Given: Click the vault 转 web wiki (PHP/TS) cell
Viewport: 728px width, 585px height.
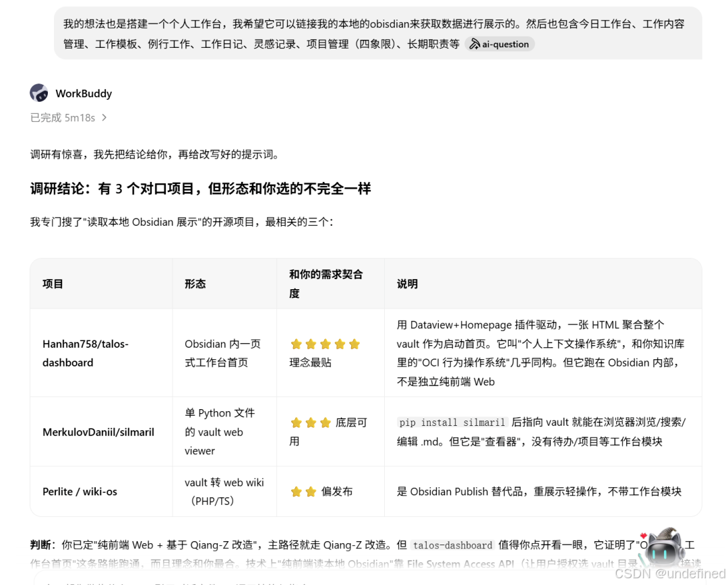Looking at the screenshot, I should pyautogui.click(x=224, y=491).
